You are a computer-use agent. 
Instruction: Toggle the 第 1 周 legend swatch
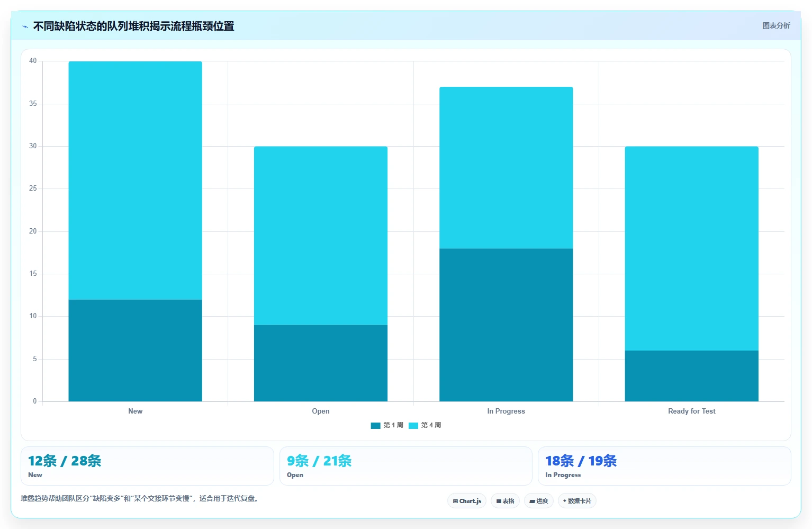click(x=376, y=425)
